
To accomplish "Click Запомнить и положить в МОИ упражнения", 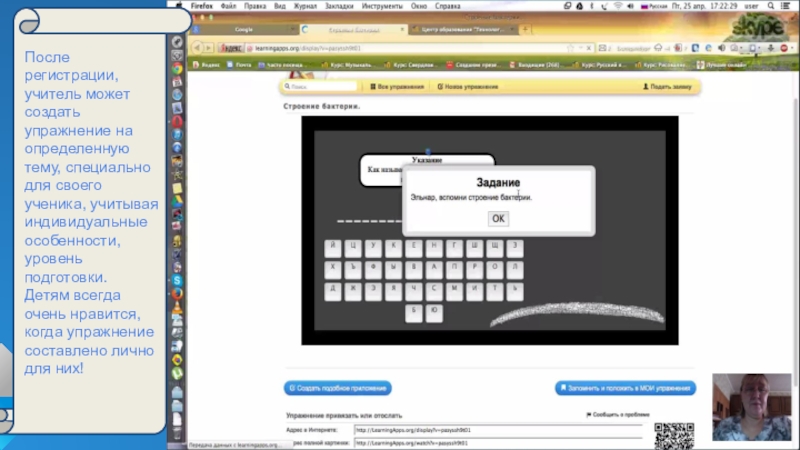I will coord(625,388).
